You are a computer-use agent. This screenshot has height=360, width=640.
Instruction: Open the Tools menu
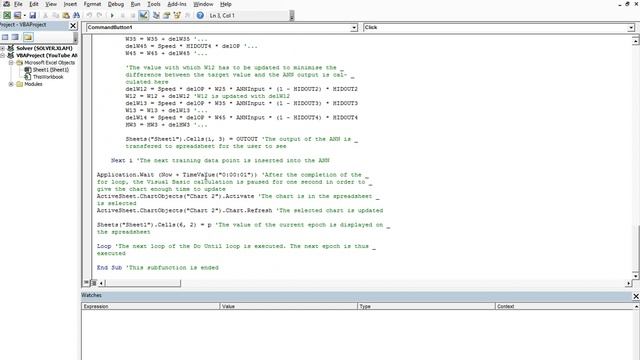[154, 4]
